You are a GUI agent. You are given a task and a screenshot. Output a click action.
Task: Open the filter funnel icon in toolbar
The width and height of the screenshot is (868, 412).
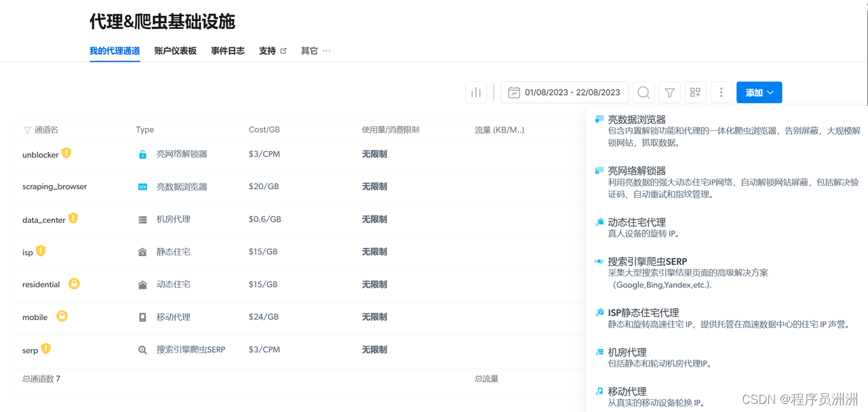click(x=670, y=93)
